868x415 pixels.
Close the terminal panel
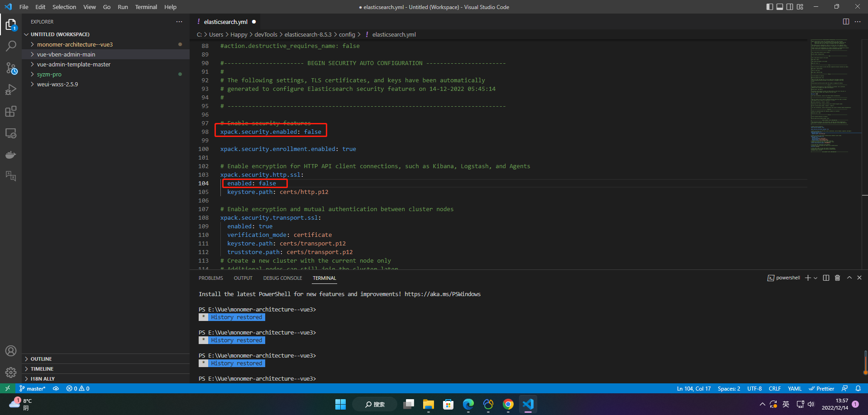(x=859, y=278)
